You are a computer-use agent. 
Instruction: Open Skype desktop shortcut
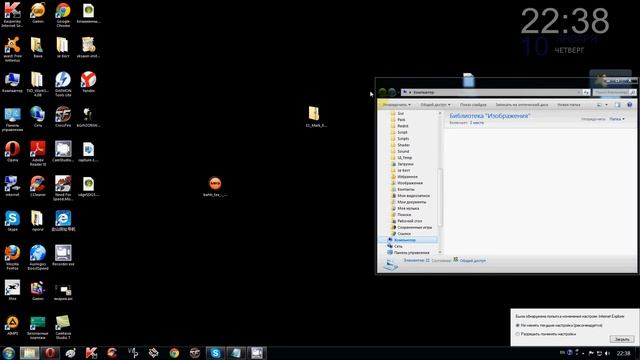click(x=12, y=220)
